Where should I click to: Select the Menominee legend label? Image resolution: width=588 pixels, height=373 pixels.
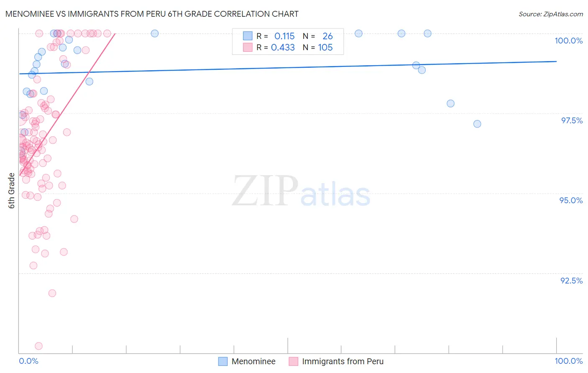pyautogui.click(x=253, y=361)
